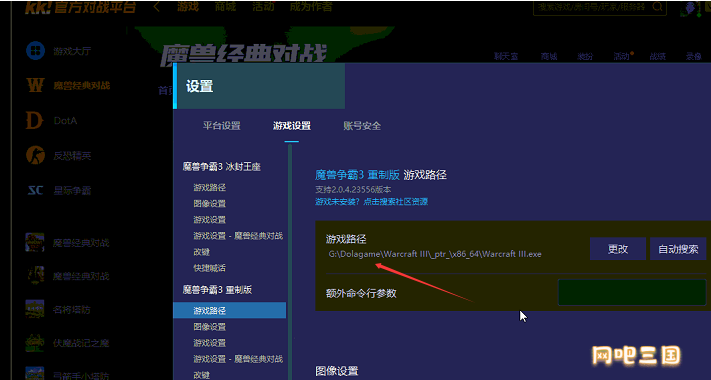Image resolution: width=711 pixels, height=380 pixels.
Task: Click the 图像设置 heading in the right pane
Action: coord(337,371)
